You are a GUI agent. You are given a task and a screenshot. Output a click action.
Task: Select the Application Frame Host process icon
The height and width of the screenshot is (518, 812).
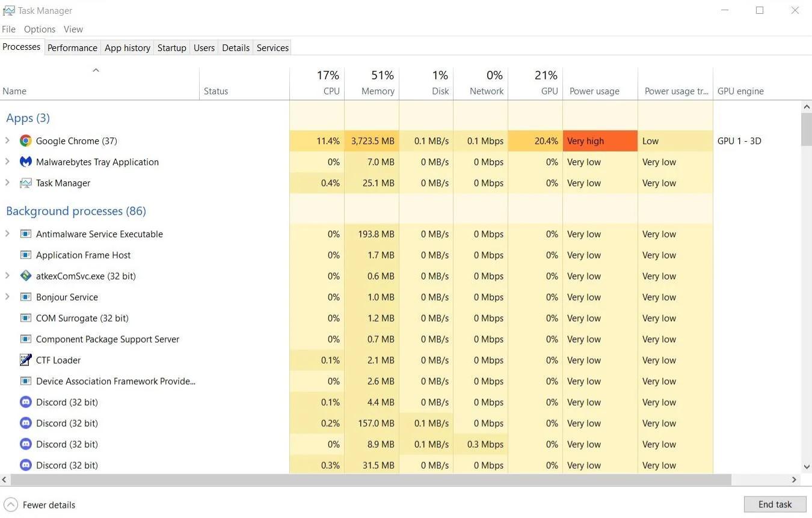25,255
